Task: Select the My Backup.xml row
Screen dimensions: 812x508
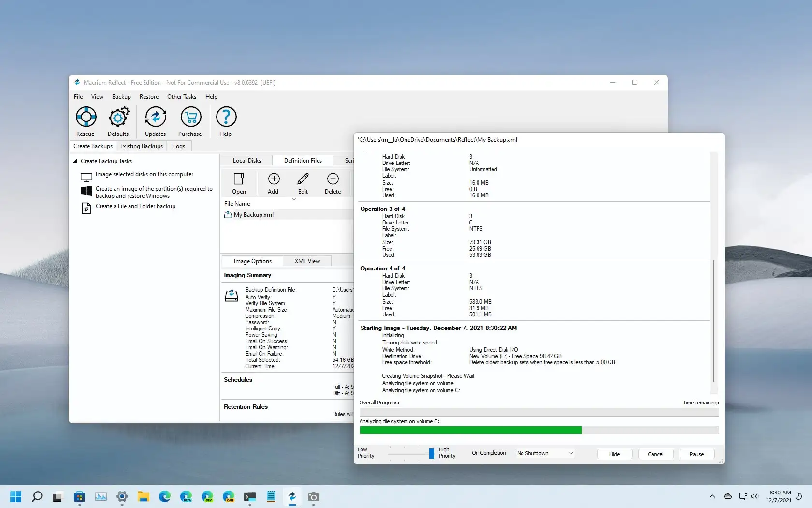Action: (x=288, y=215)
